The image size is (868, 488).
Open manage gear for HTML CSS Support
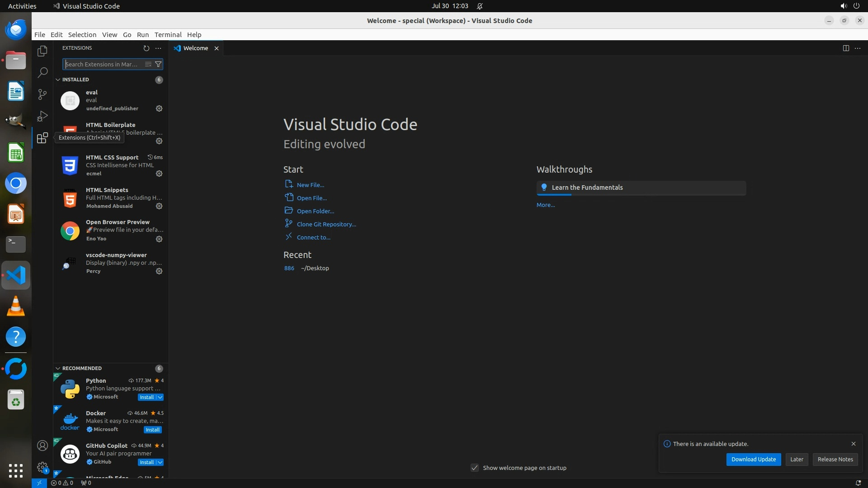click(159, 174)
